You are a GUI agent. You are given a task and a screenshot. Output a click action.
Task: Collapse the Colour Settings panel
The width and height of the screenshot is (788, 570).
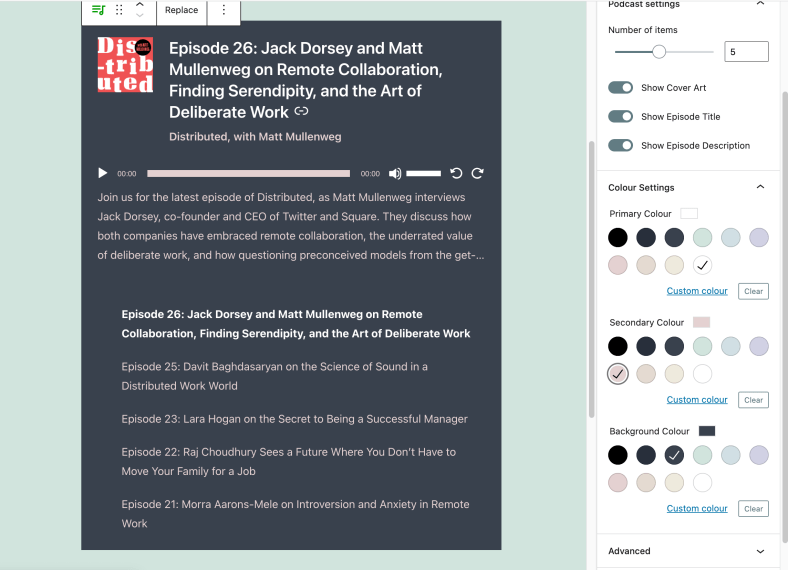[x=760, y=187]
